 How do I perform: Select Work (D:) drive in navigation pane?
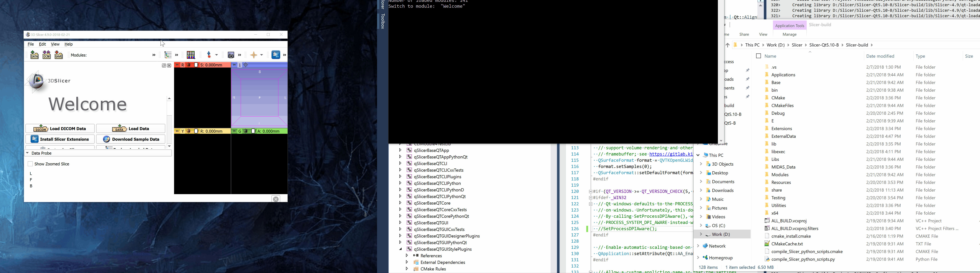point(721,235)
